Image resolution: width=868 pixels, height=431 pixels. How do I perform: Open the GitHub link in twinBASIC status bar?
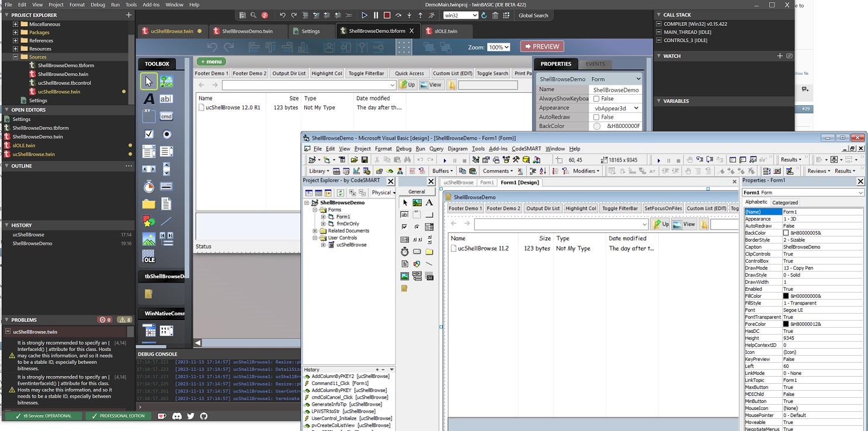tap(204, 416)
